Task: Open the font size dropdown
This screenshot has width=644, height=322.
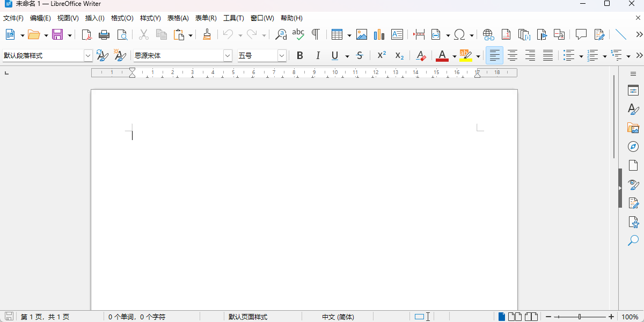Action: [x=282, y=55]
